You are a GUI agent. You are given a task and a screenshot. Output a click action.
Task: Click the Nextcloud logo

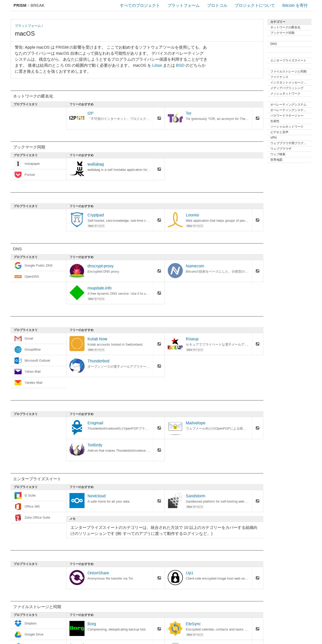(x=77, y=501)
